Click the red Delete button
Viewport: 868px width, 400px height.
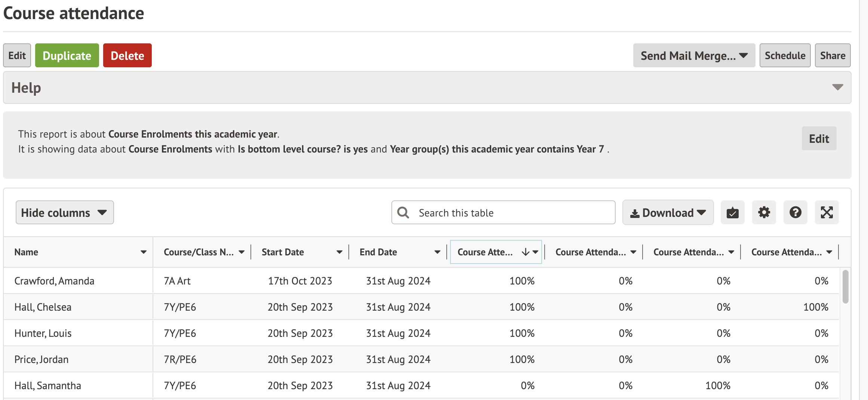[127, 56]
